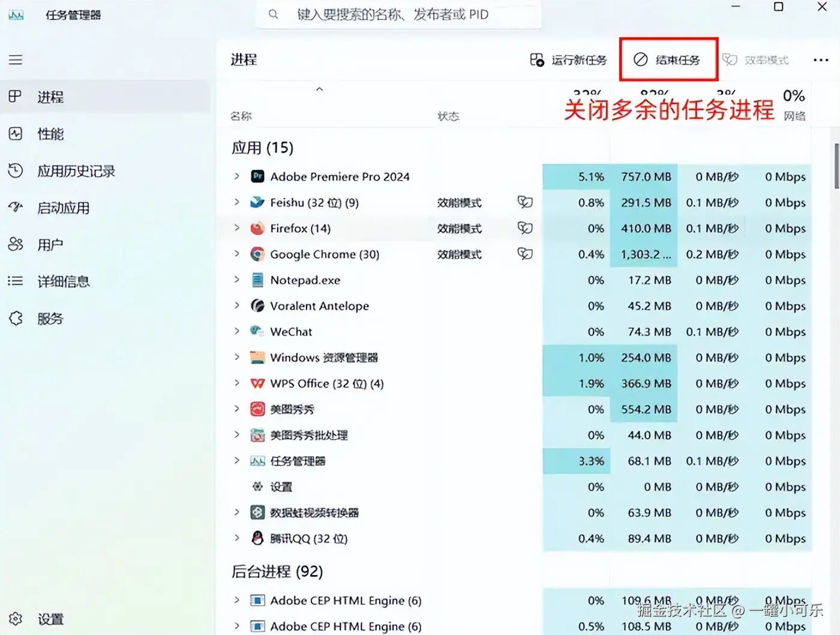This screenshot has height=635, width=840.
Task: Click the Google Chrome app icon
Action: click(x=257, y=254)
